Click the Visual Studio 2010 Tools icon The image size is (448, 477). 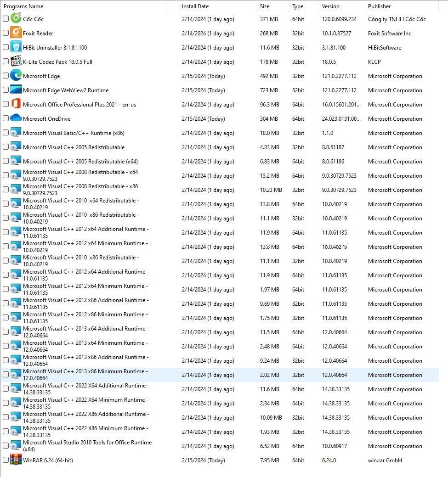coord(16,446)
